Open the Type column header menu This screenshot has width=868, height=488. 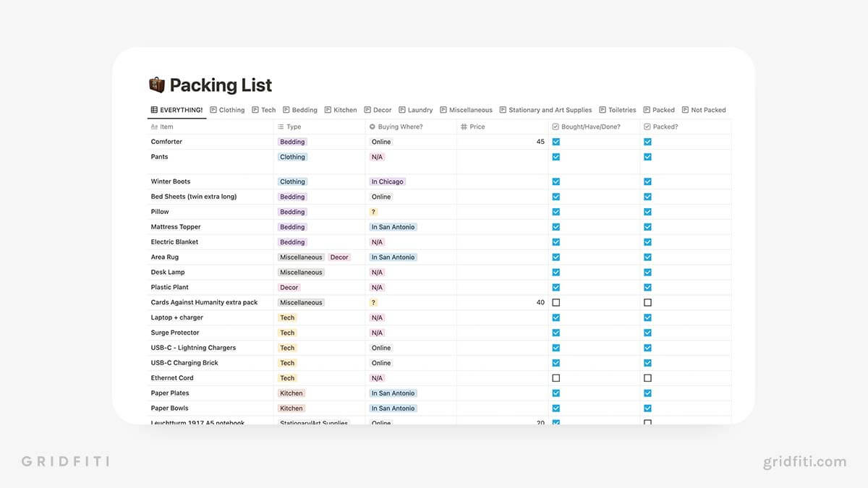tap(293, 126)
